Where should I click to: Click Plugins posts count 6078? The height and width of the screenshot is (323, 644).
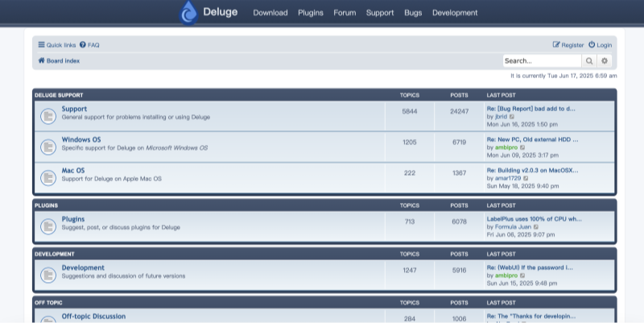point(459,222)
